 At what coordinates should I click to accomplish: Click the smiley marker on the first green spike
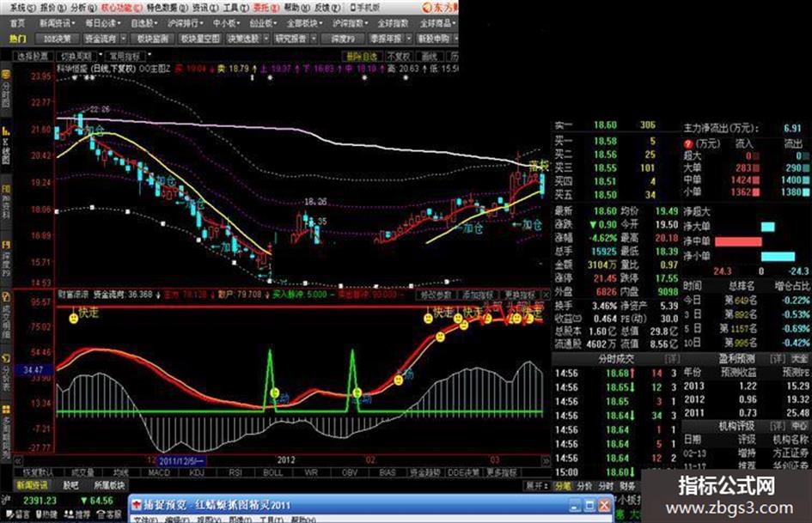coord(275,392)
